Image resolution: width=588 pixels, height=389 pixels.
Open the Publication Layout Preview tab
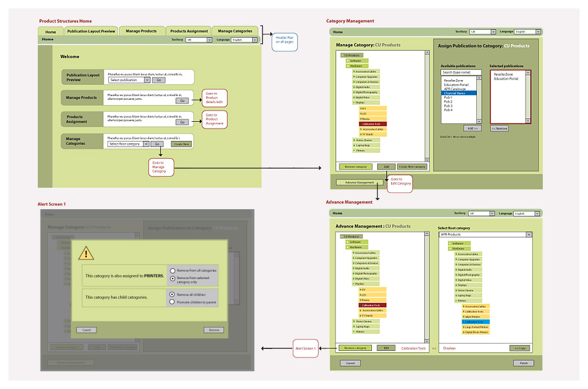(x=91, y=31)
